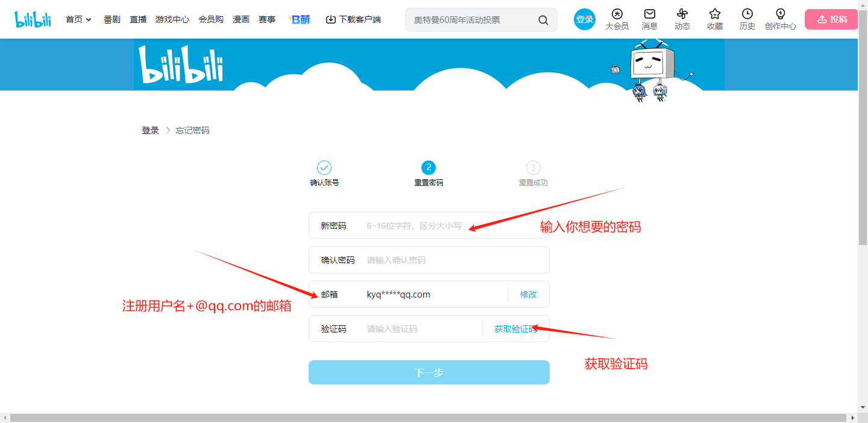The width and height of the screenshot is (868, 423).
Task: Click 修改 link beside the email
Action: (x=529, y=294)
